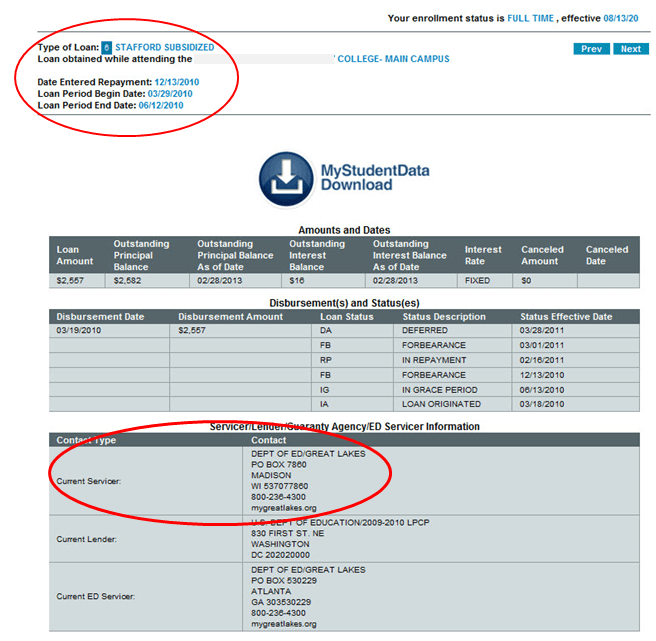Click the IG loan status code
656x641 pixels.
(324, 390)
